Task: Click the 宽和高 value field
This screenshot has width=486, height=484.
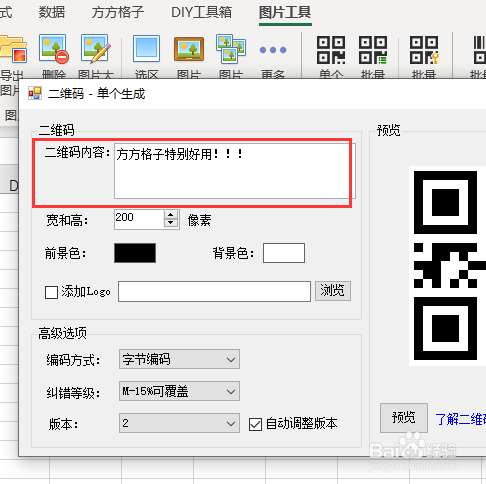Action: [x=139, y=219]
